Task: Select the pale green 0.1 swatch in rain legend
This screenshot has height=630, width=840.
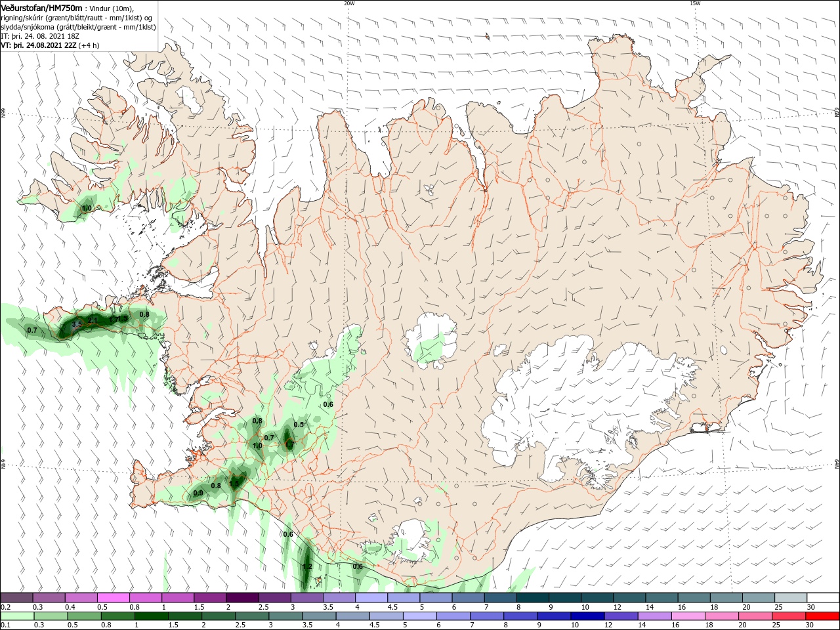Action: tap(17, 616)
